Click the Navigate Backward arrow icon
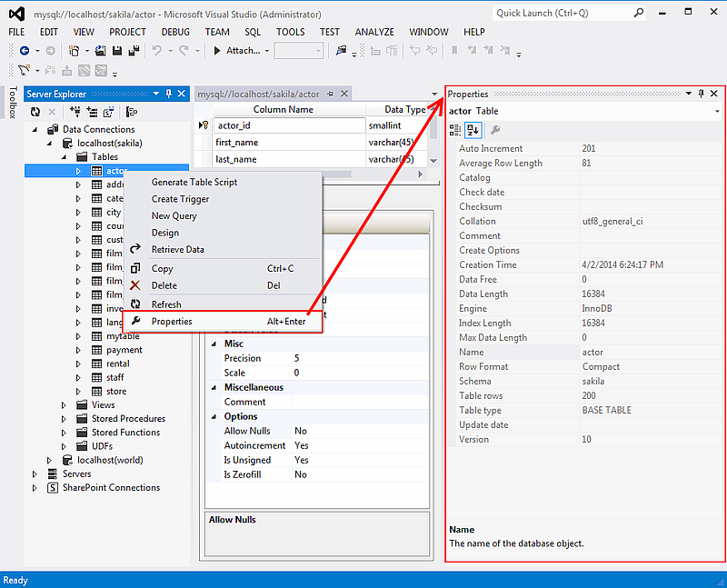This screenshot has width=727, height=588. point(25,52)
